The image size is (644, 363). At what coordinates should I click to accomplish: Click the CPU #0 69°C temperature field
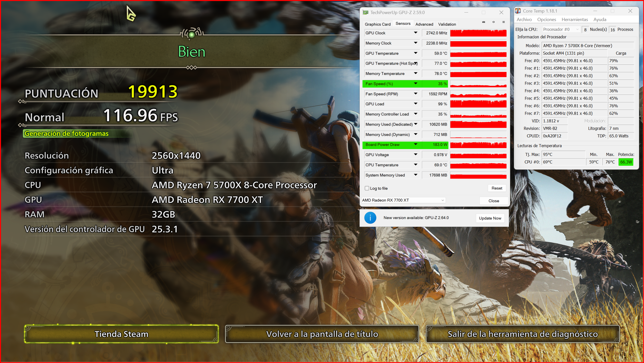[x=563, y=162]
